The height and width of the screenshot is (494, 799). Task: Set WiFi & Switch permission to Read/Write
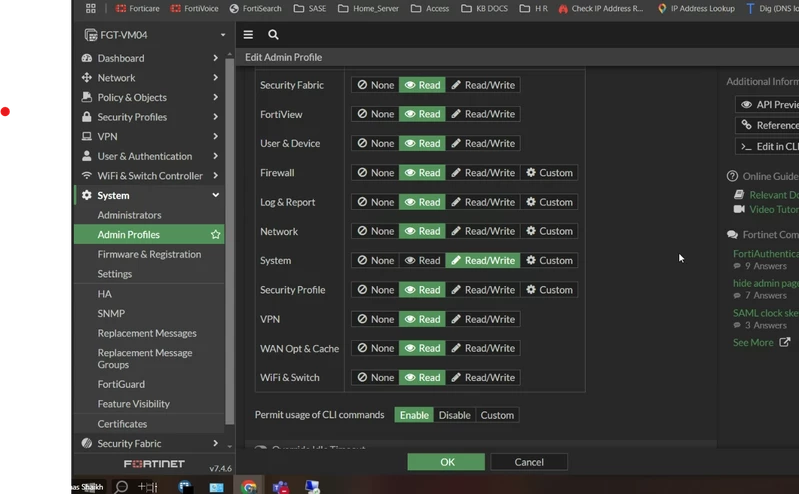click(483, 378)
